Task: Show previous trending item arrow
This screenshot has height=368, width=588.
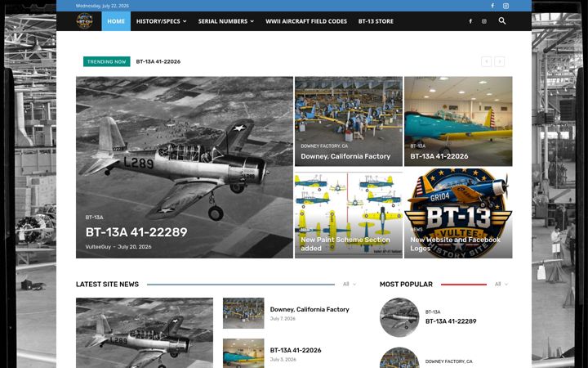Action: (x=487, y=61)
